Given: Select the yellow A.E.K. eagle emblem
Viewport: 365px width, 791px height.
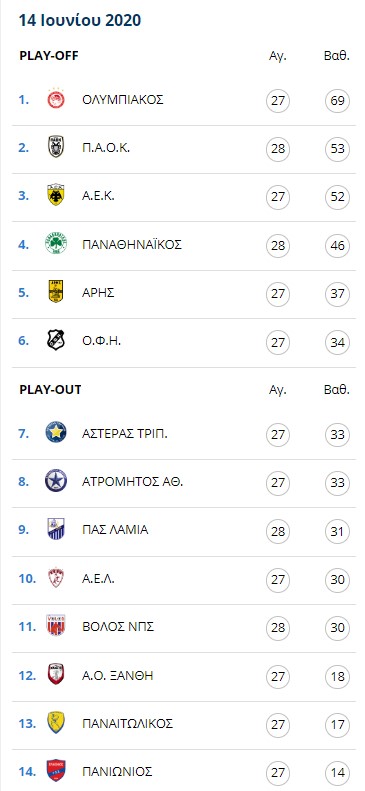Looking at the screenshot, I should point(56,195).
